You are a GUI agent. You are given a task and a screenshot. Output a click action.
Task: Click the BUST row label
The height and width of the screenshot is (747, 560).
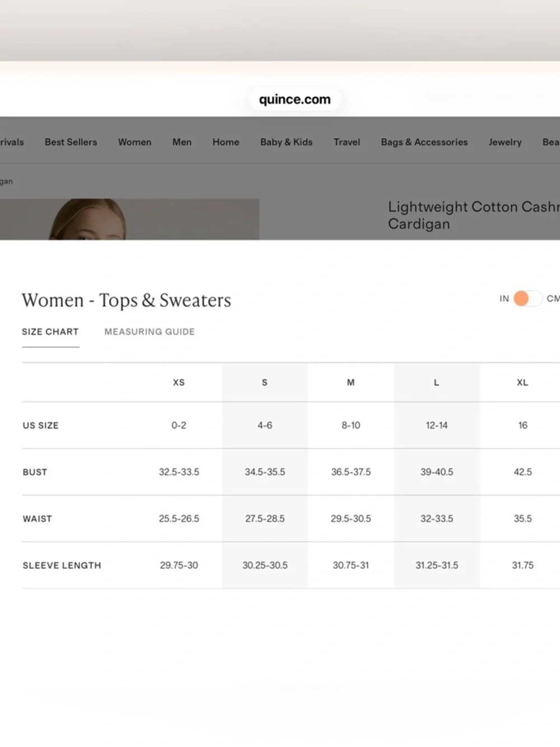(35, 472)
